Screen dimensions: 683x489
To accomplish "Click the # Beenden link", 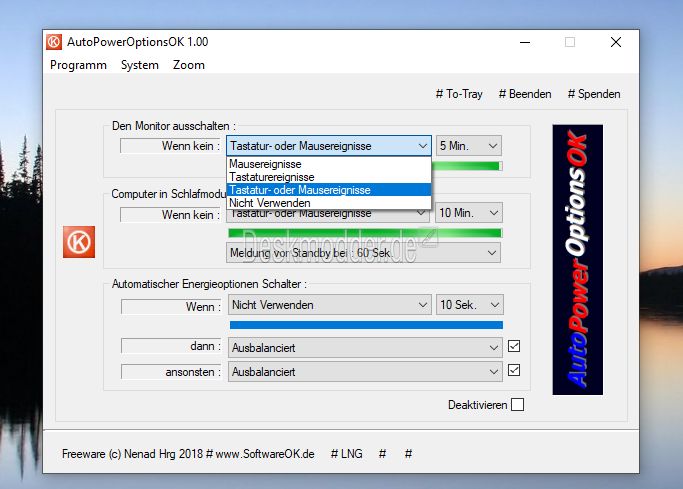I will pyautogui.click(x=525, y=94).
